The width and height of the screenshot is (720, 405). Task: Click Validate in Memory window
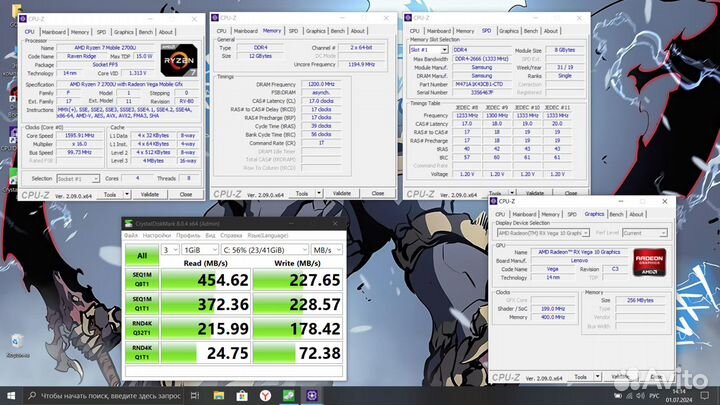pos(342,193)
